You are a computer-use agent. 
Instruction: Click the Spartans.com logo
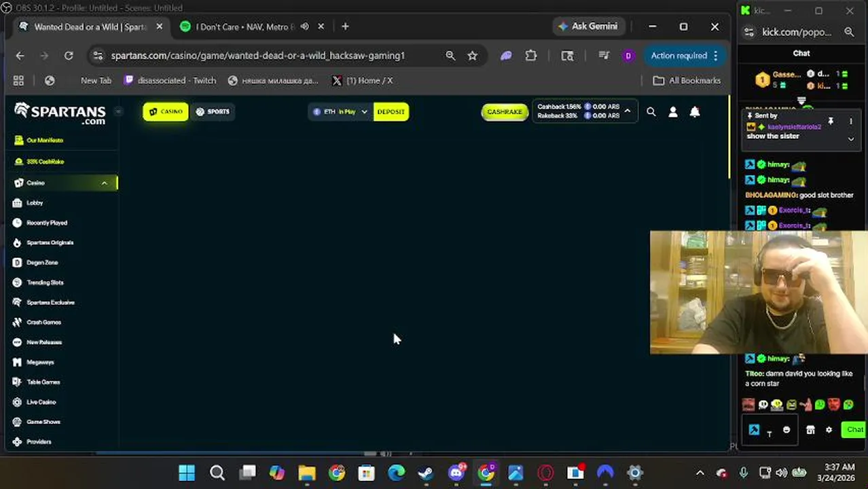(x=60, y=113)
